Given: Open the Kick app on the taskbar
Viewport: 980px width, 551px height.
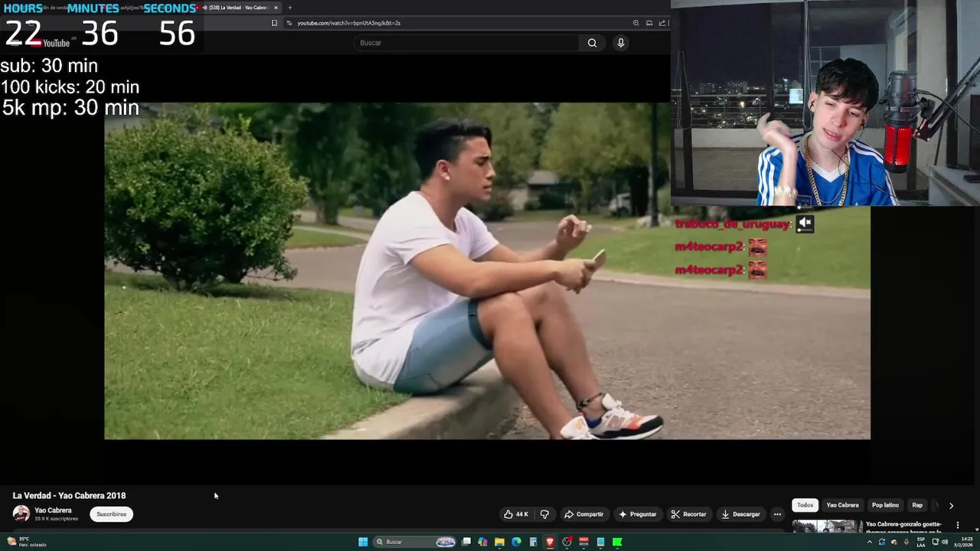Looking at the screenshot, I should pos(617,542).
